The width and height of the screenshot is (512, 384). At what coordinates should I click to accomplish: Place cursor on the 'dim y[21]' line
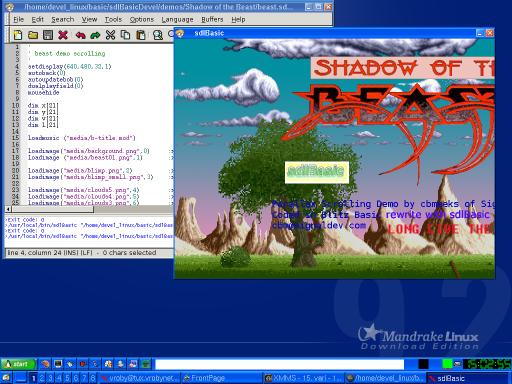click(43, 112)
